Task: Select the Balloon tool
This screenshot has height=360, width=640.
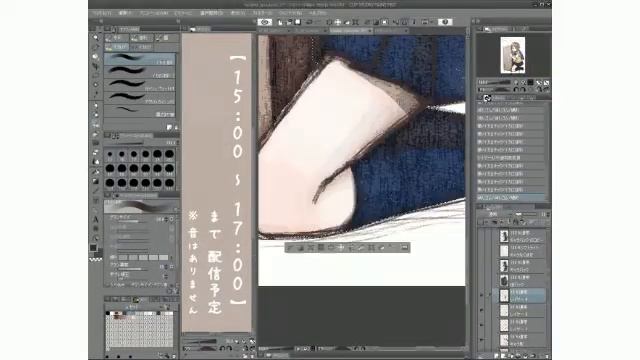Action: tap(96, 229)
